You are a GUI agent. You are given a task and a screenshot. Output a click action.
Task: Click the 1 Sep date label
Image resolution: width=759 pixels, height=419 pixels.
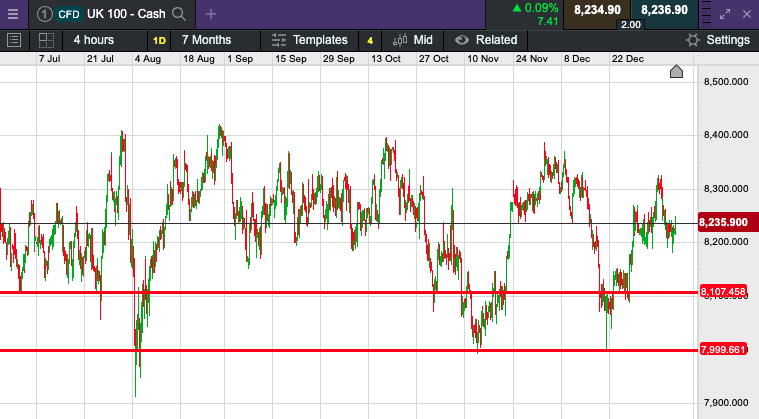[240, 59]
